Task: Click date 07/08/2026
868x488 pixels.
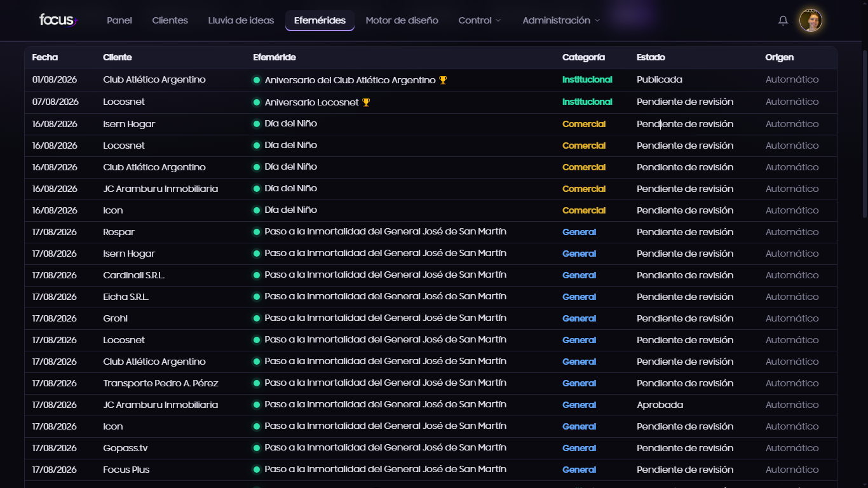Action: pyautogui.click(x=55, y=102)
